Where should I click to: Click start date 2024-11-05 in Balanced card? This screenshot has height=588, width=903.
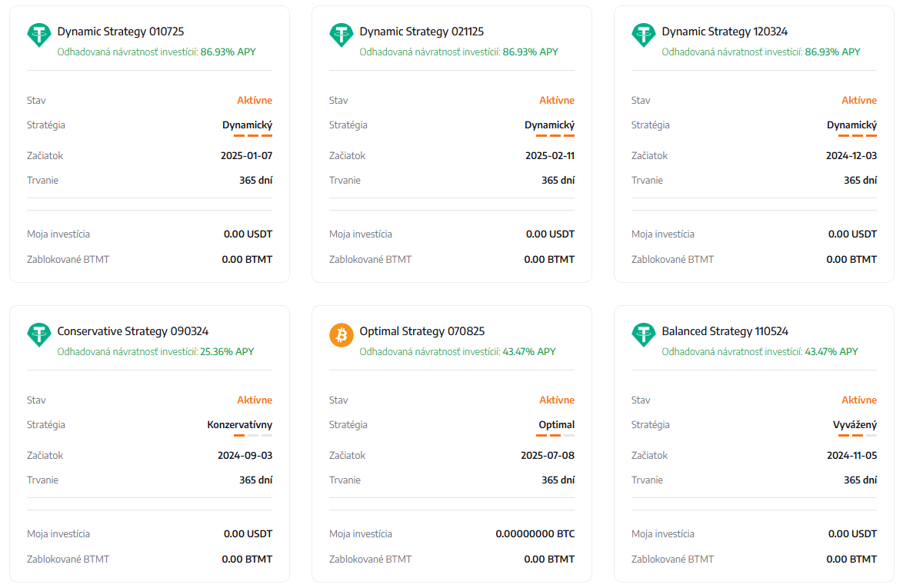pyautogui.click(x=851, y=455)
